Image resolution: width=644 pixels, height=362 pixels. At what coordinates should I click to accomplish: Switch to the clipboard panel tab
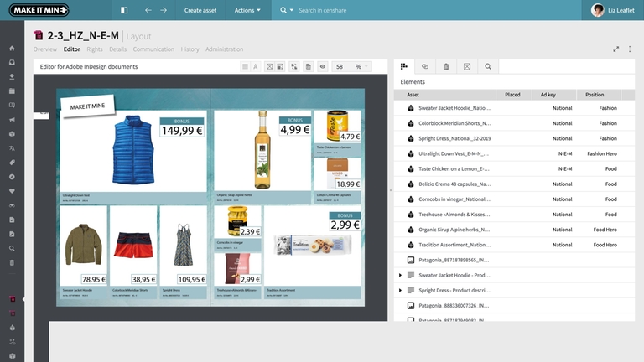446,66
